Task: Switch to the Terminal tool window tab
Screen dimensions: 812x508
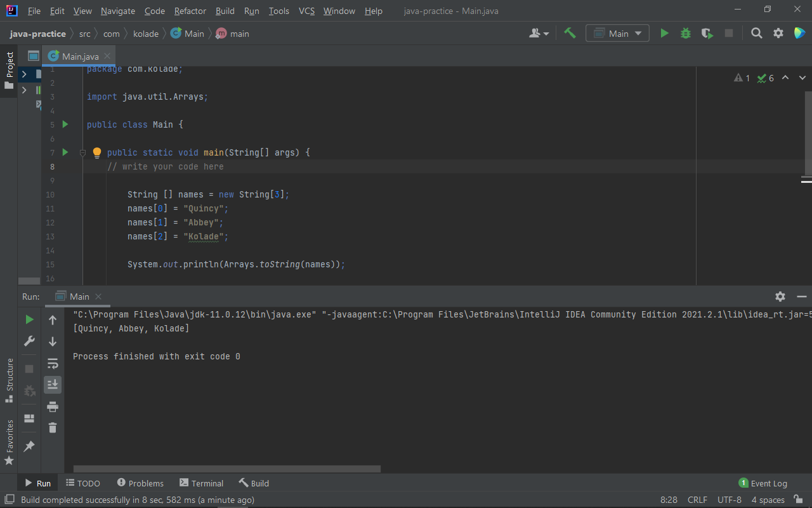Action: click(201, 483)
